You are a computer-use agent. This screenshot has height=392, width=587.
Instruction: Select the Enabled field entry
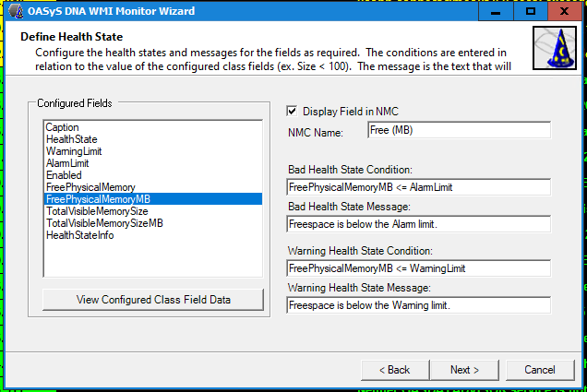pos(64,175)
